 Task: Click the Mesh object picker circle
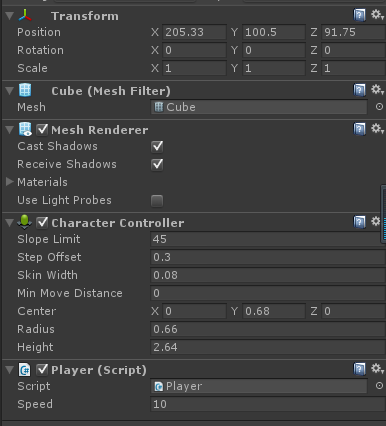pos(379,107)
